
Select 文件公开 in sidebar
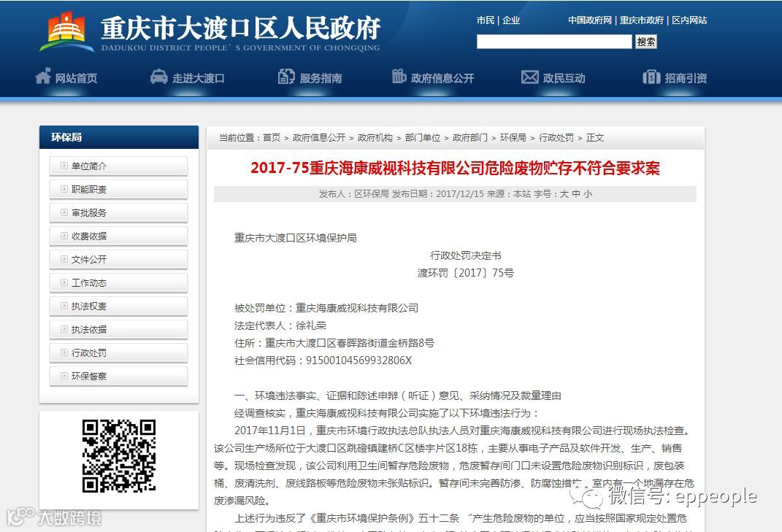click(119, 260)
